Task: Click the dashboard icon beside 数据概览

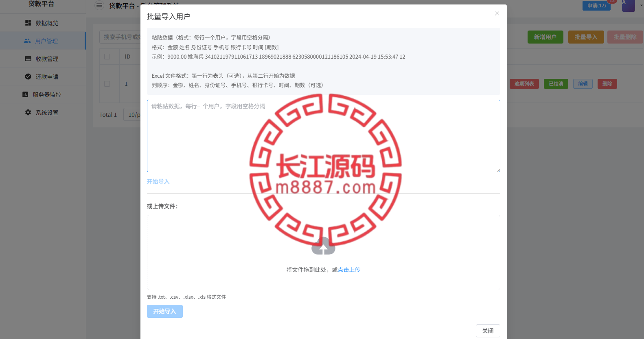Action: pyautogui.click(x=28, y=23)
